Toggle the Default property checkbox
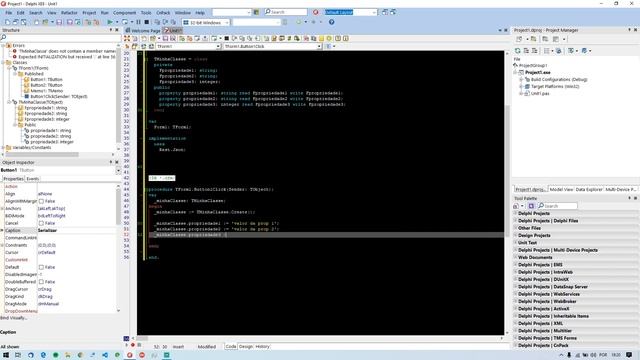640x360 pixels. tap(41, 267)
